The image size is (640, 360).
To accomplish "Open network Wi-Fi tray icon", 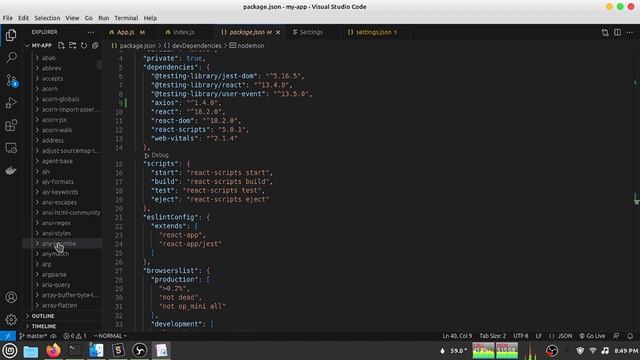I will click(x=593, y=351).
